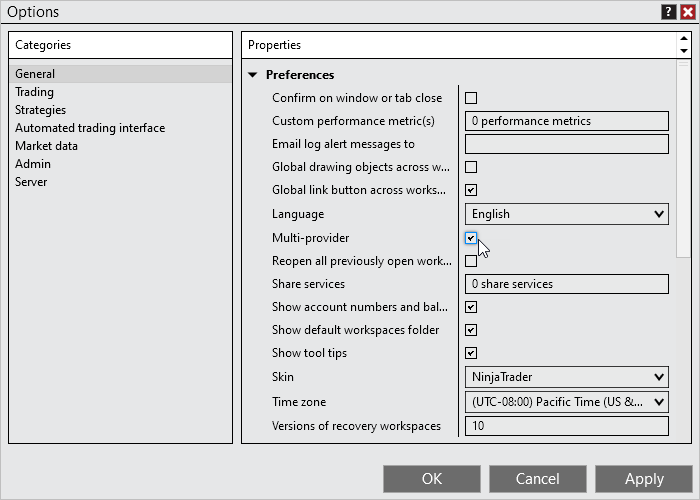The width and height of the screenshot is (700, 500).
Task: Uncheck the Multi-provider checkbox
Action: [x=471, y=238]
